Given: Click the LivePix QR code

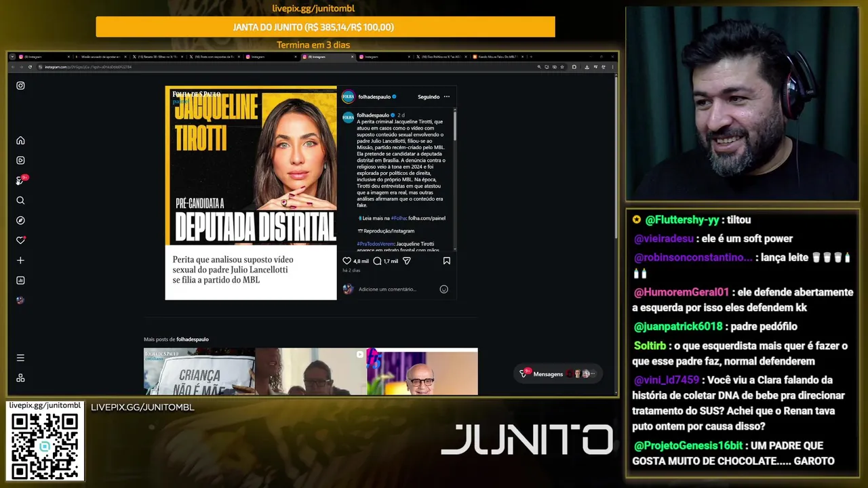Looking at the screenshot, I should pyautogui.click(x=45, y=445).
